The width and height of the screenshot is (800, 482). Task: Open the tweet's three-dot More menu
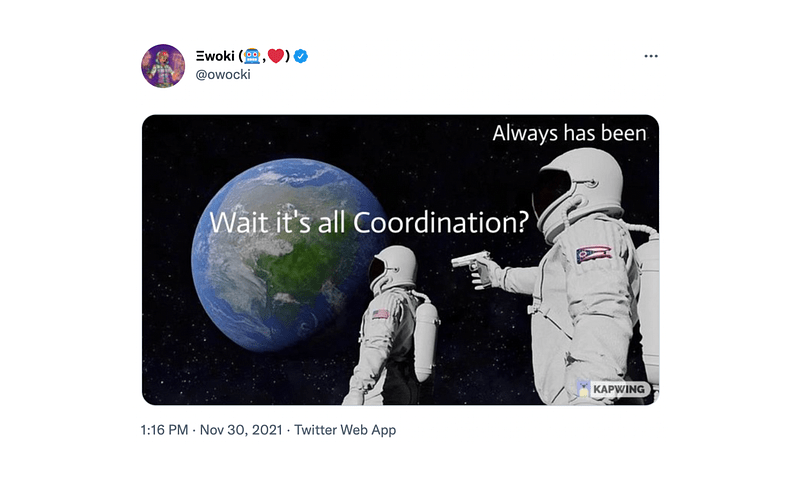(x=652, y=56)
